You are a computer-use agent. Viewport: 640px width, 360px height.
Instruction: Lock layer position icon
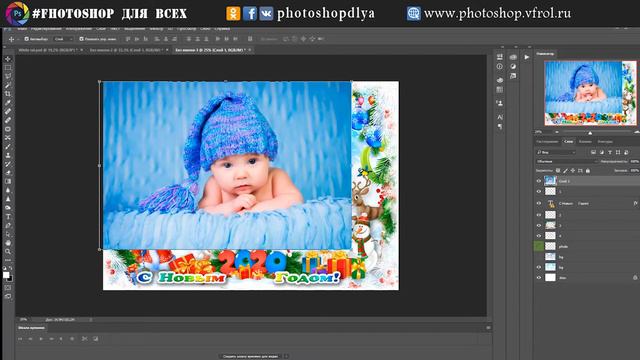(x=573, y=171)
